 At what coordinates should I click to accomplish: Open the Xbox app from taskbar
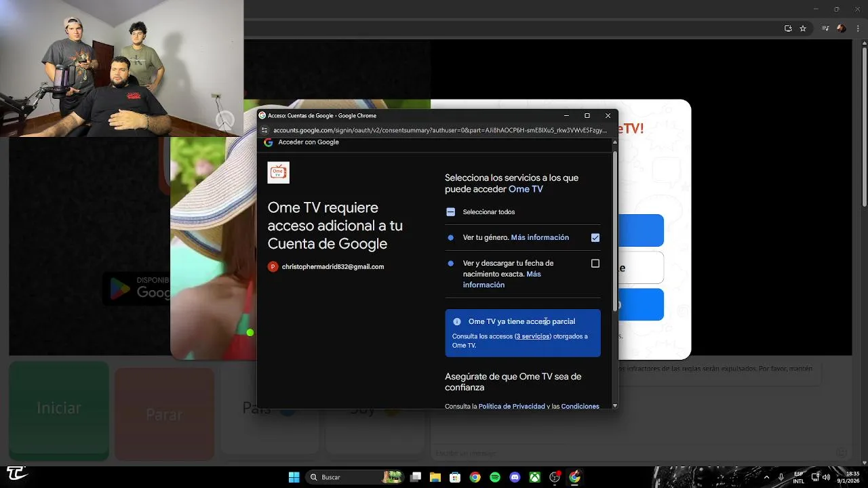coord(535,477)
